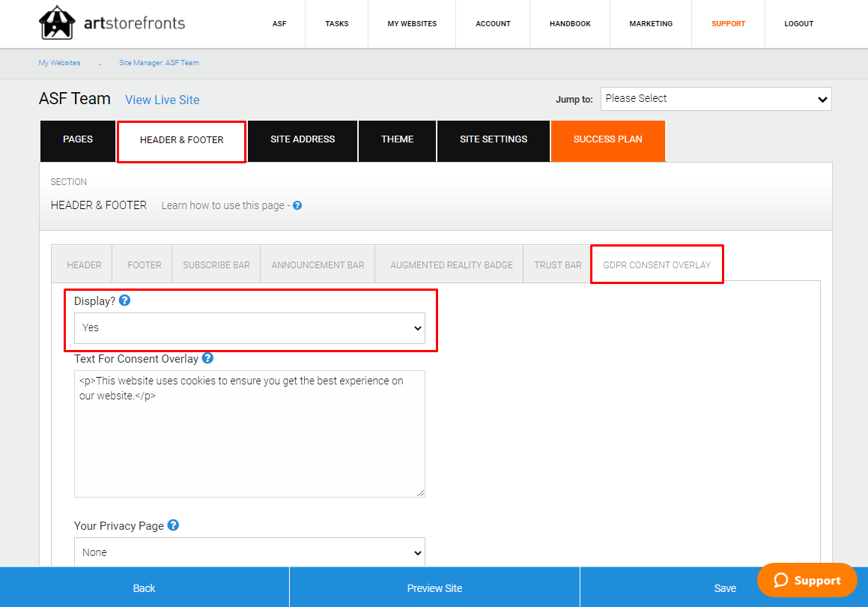
Task: Open the Success Plan tab
Action: 607,139
